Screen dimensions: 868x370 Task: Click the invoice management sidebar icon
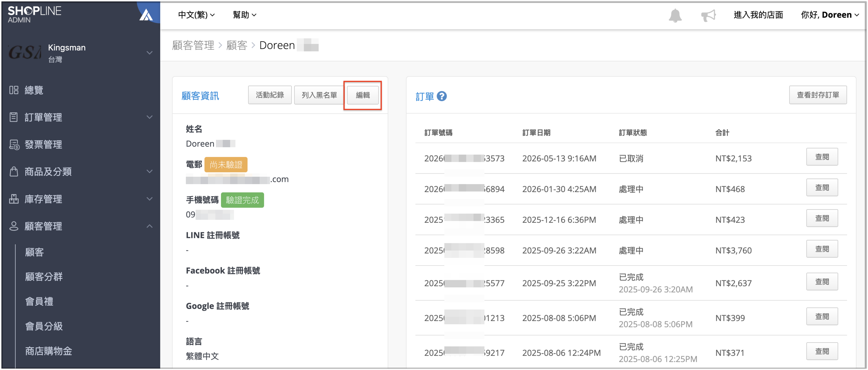pos(14,145)
